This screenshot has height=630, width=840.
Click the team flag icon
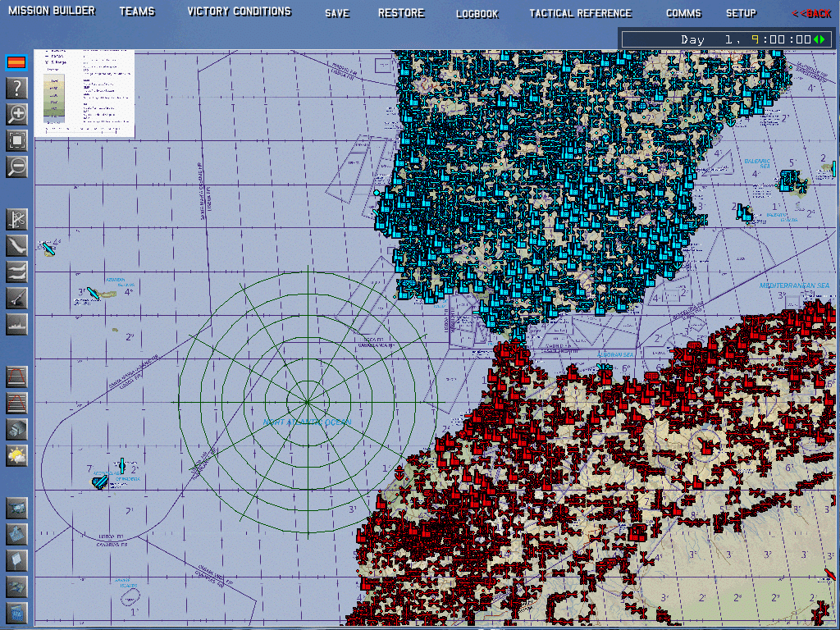[16, 62]
